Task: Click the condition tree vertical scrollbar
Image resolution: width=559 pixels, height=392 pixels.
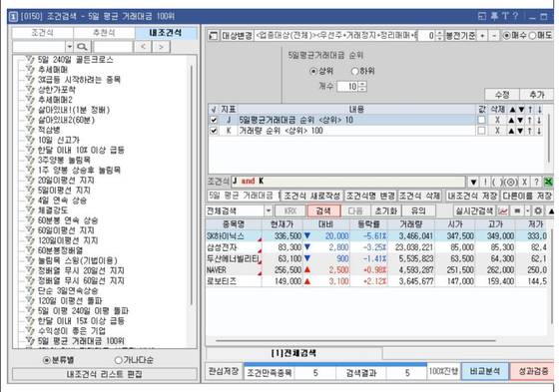Action: click(192, 186)
